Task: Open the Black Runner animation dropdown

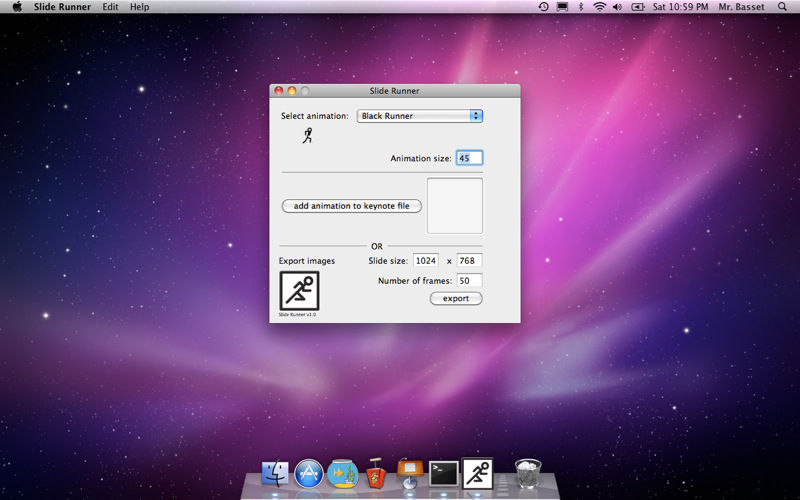Action: [419, 116]
